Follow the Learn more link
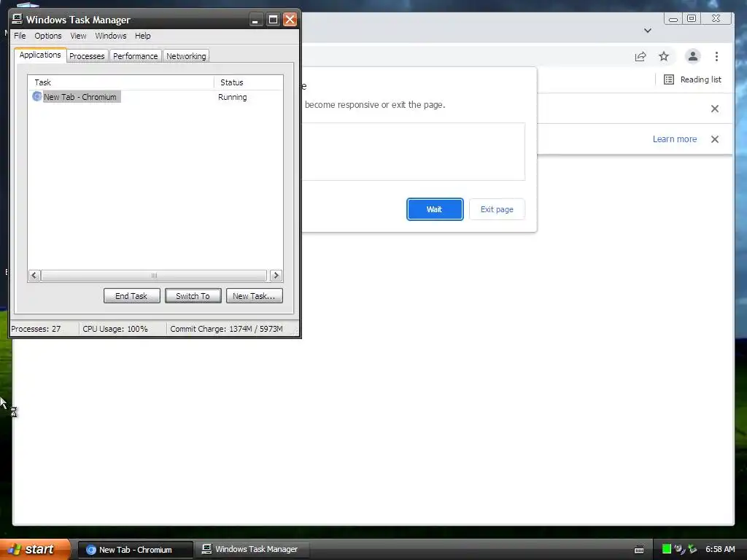This screenshot has width=747, height=560. click(675, 139)
